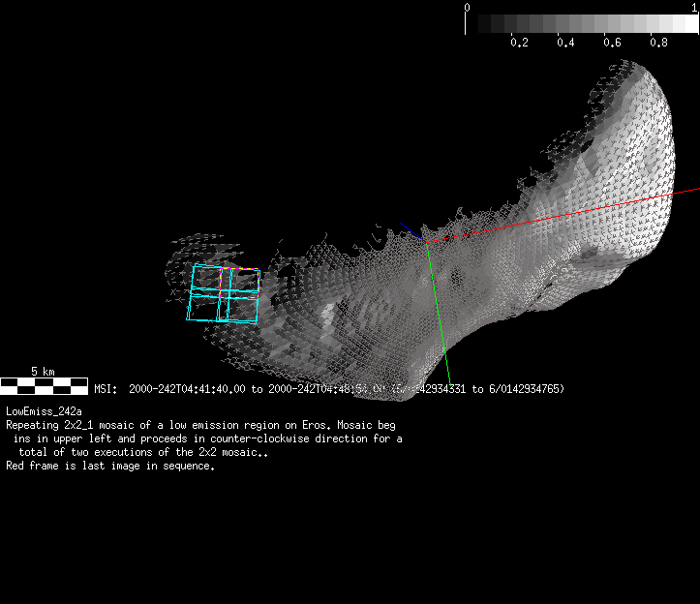Click the '0.2' legend tick label
700x604 pixels.
click(x=519, y=43)
